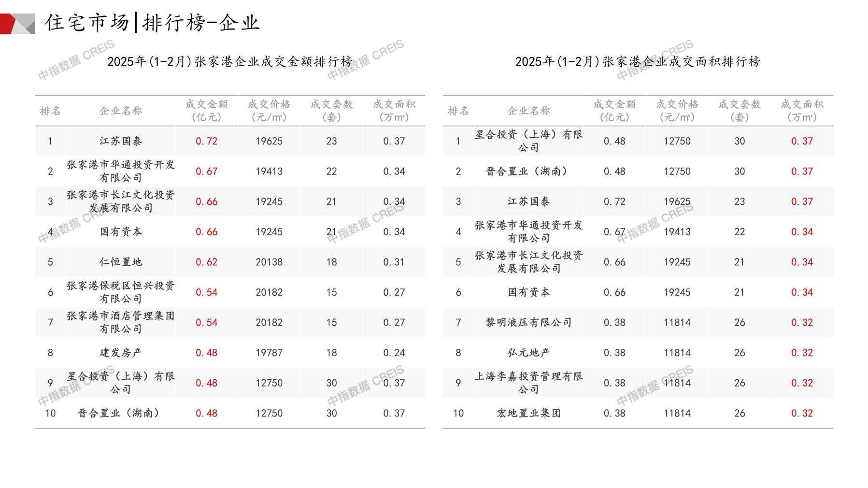Click the 企业名称 header in the right table

point(528,111)
